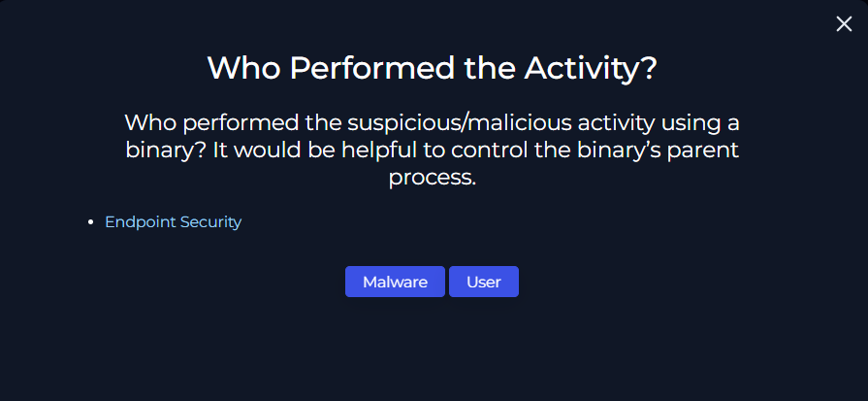This screenshot has width=868, height=401.
Task: Follow the Endpoint Security hyperlink
Action: [174, 222]
